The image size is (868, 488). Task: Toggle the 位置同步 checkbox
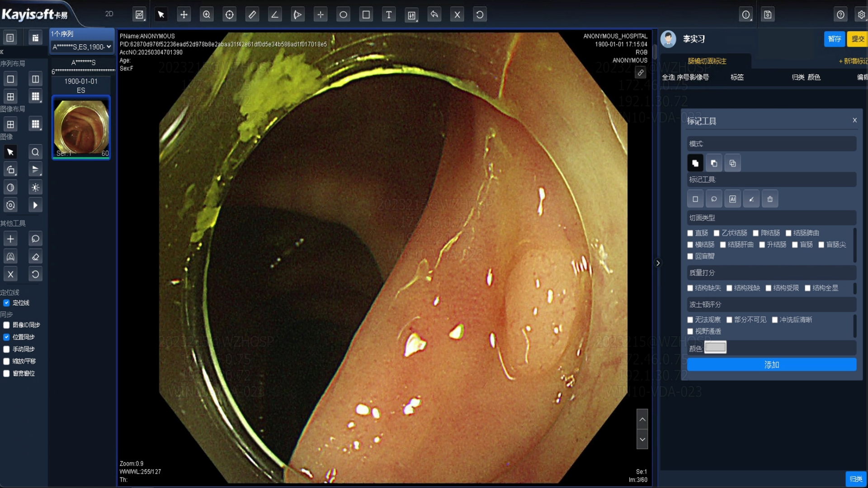pyautogui.click(x=6, y=337)
